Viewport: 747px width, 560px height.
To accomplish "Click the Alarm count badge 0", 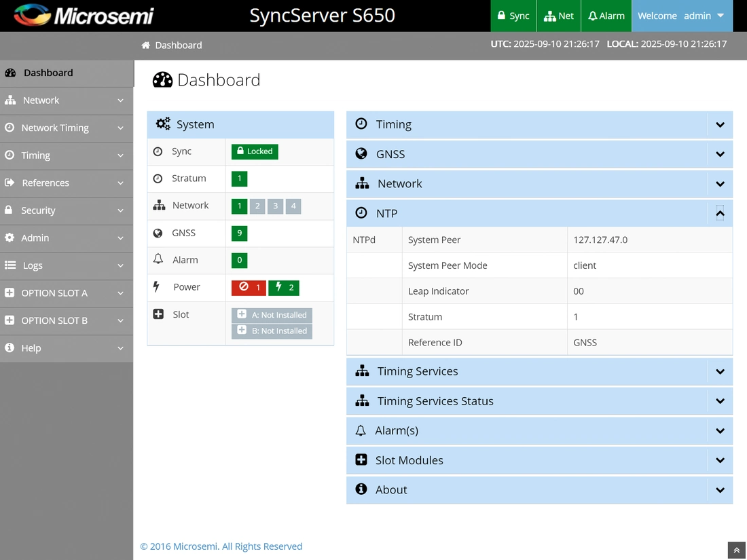I will [x=240, y=261].
